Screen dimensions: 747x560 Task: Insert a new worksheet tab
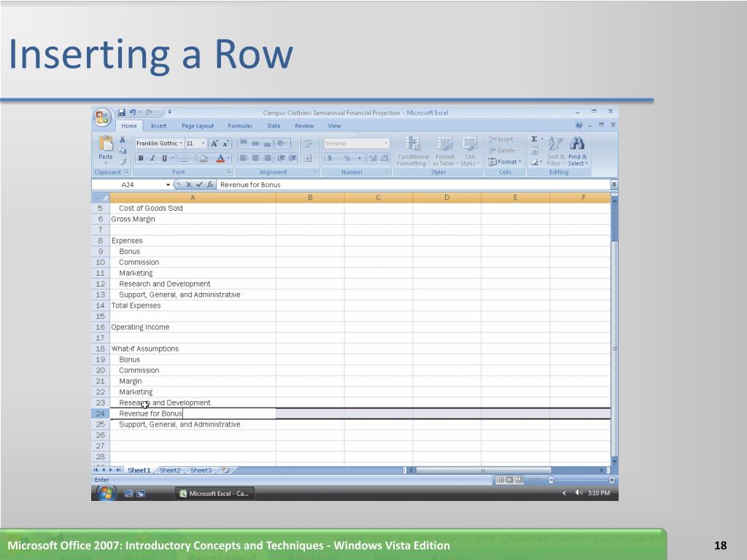[x=226, y=470]
